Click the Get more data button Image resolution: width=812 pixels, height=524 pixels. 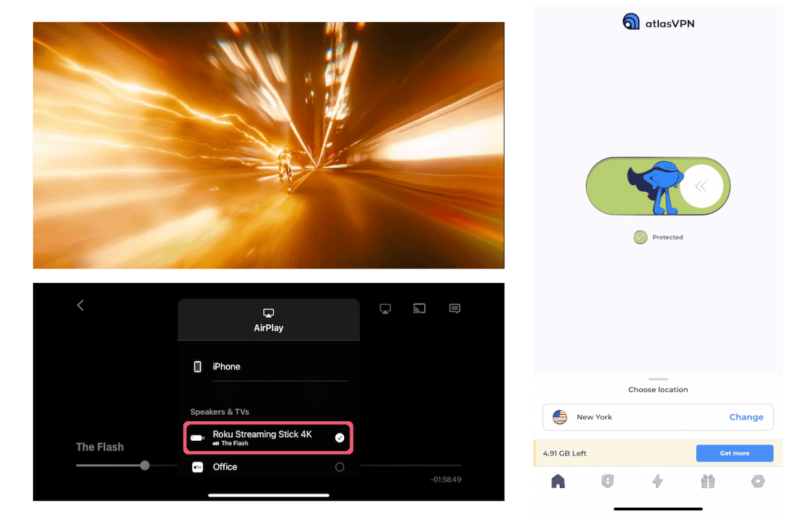click(x=735, y=453)
